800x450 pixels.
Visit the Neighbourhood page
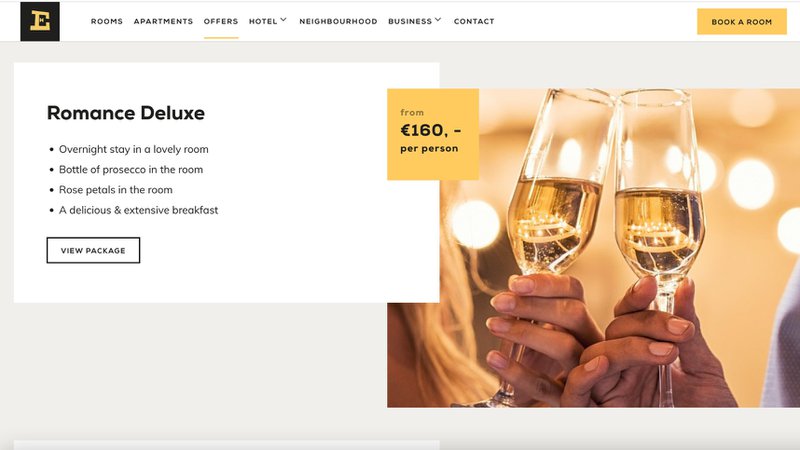pos(338,21)
